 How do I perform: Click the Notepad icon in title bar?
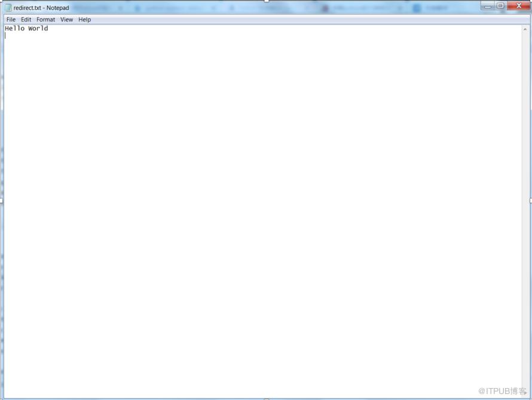pyautogui.click(x=8, y=7)
